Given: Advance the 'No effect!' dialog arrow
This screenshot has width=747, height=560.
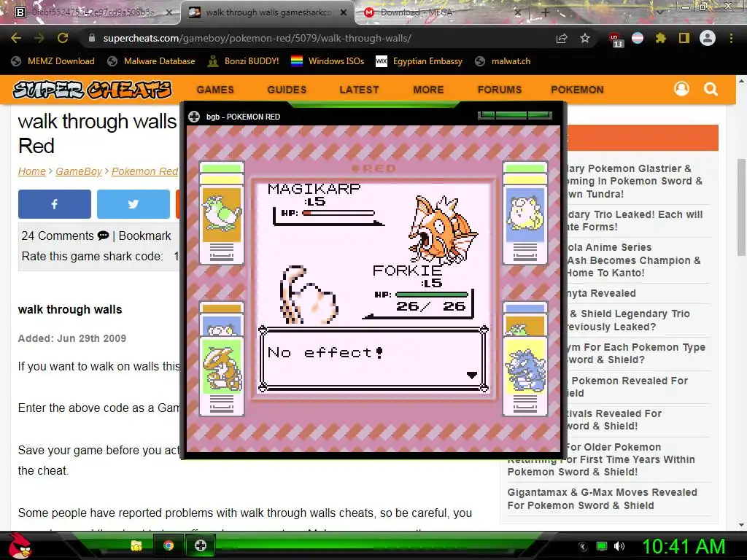Looking at the screenshot, I should (472, 376).
